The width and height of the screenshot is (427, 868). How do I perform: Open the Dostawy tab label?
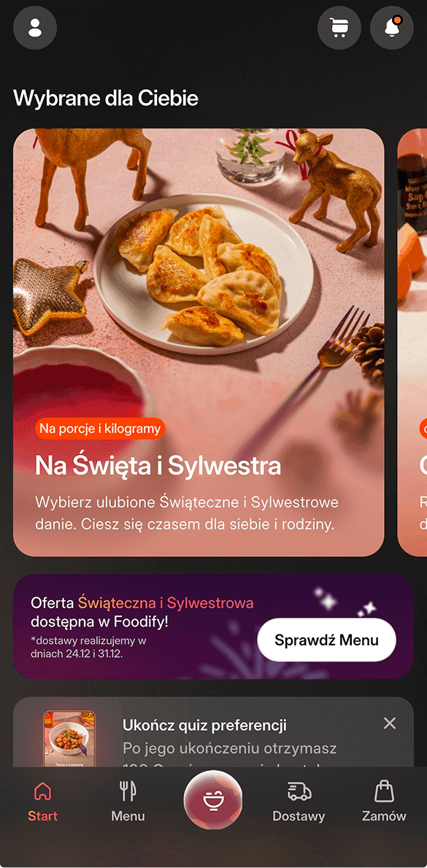pos(299,816)
